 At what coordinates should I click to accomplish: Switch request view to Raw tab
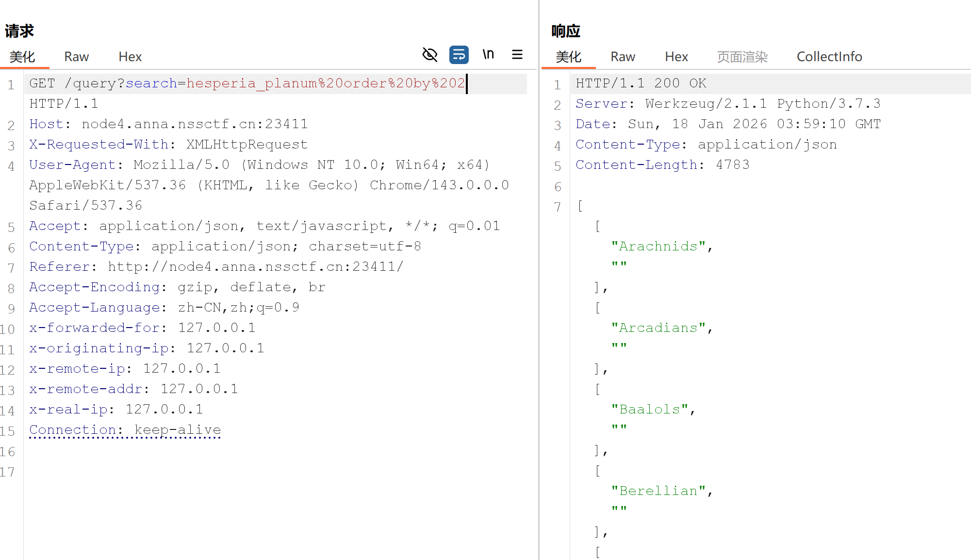(x=76, y=57)
